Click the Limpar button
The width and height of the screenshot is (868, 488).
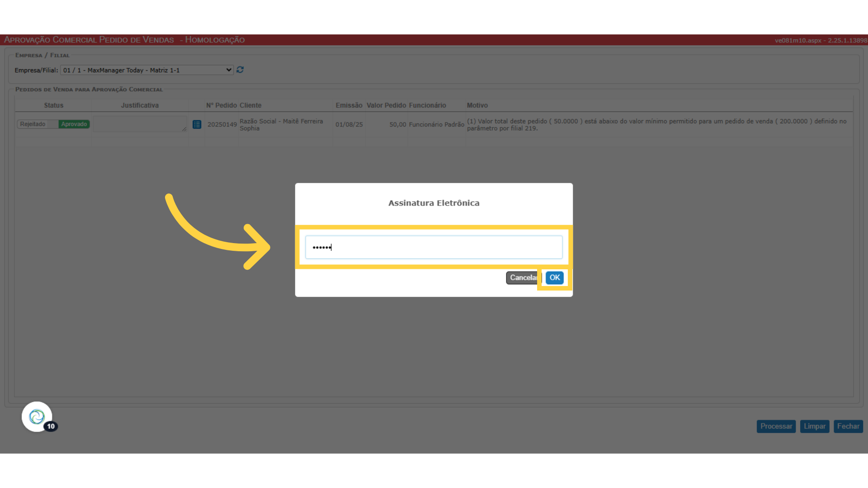click(x=814, y=426)
